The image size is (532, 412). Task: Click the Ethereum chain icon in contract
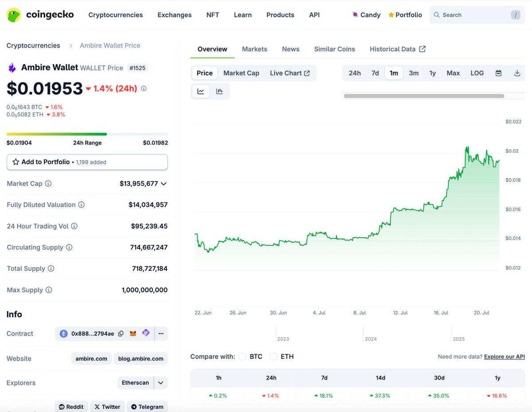(63, 334)
